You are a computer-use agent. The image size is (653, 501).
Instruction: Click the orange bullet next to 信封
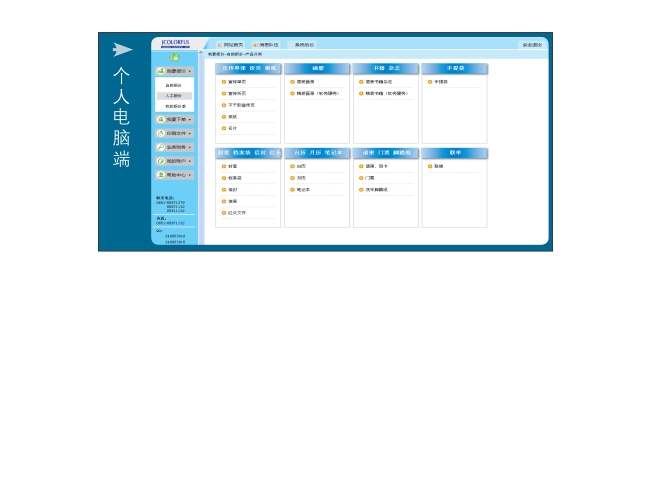[224, 189]
